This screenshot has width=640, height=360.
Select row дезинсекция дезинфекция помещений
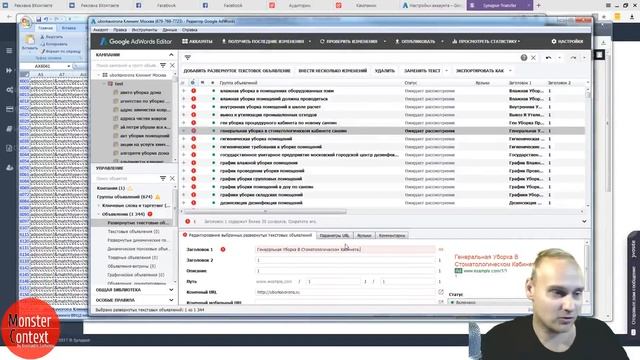point(383,203)
